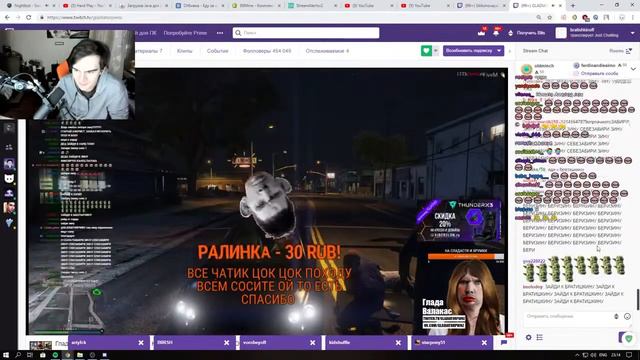Go back in Chrome
Viewport: 640px width, 360px height.
click(7, 18)
